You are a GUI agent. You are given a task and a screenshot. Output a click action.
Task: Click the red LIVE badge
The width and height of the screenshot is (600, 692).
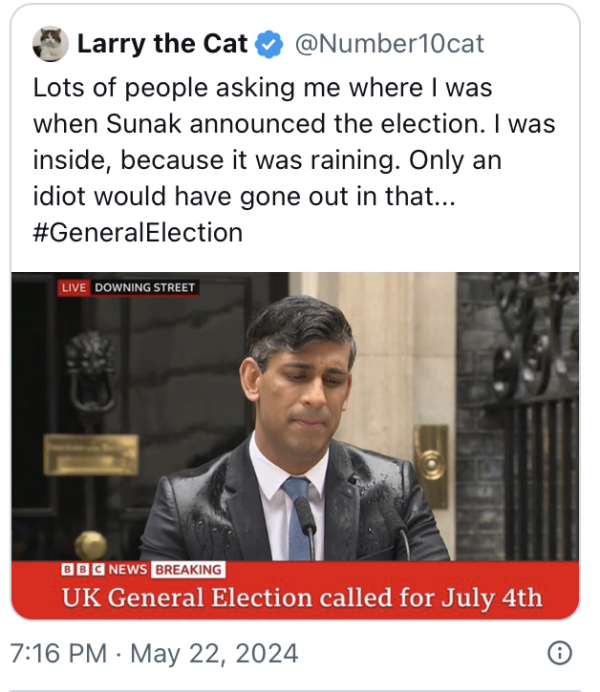pyautogui.click(x=74, y=288)
